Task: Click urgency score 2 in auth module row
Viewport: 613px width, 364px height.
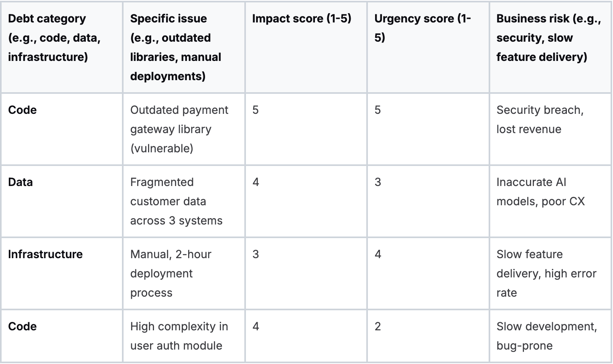Action: tap(378, 326)
